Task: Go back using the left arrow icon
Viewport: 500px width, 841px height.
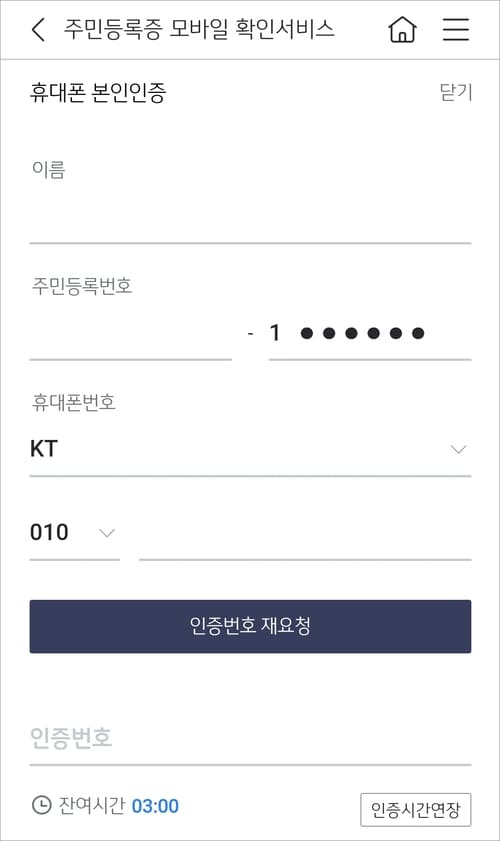Action: [x=38, y=29]
